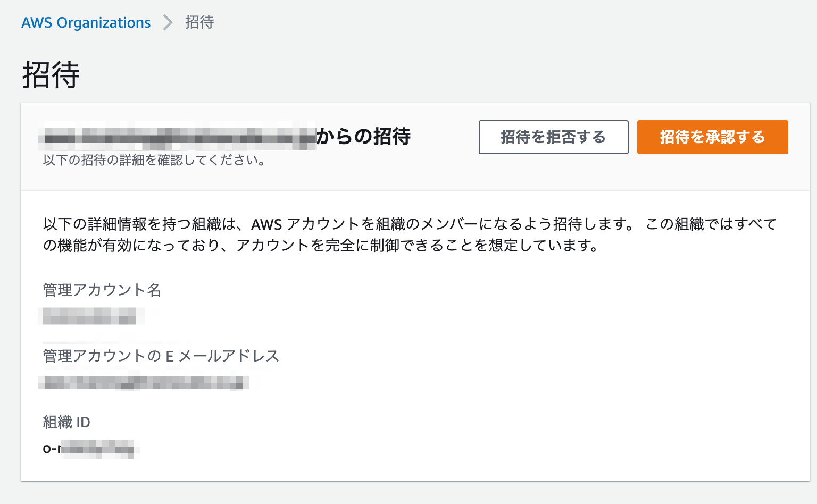Accept with the orange 招待を承認する button
Screen dimensions: 817x504
tap(713, 137)
